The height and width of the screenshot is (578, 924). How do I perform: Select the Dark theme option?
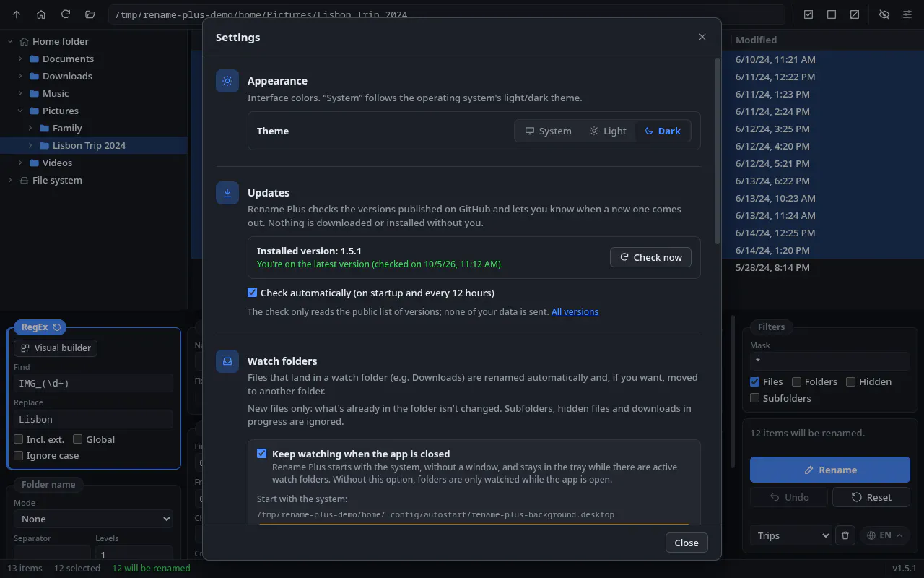click(663, 131)
